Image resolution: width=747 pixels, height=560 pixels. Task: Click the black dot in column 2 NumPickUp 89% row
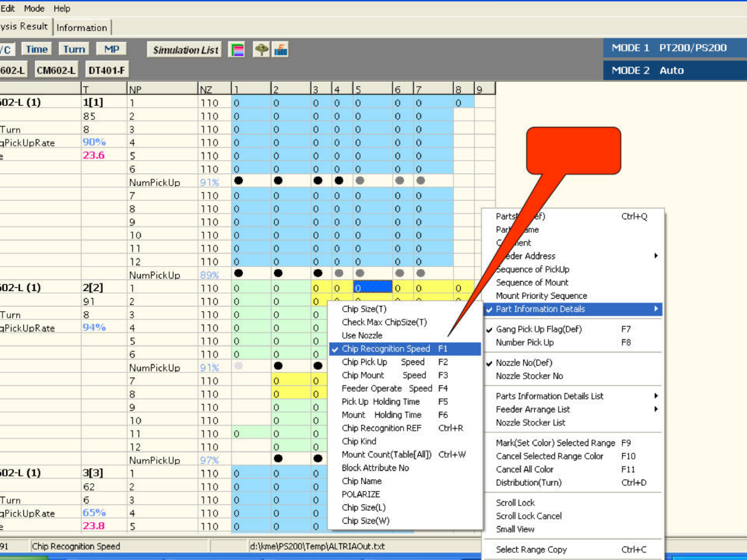(x=278, y=273)
